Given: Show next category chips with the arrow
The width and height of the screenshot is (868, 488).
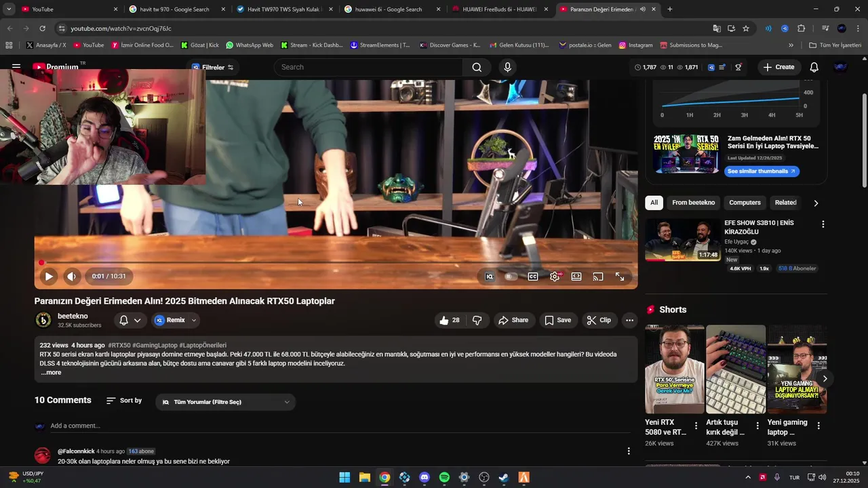Looking at the screenshot, I should pyautogui.click(x=816, y=203).
